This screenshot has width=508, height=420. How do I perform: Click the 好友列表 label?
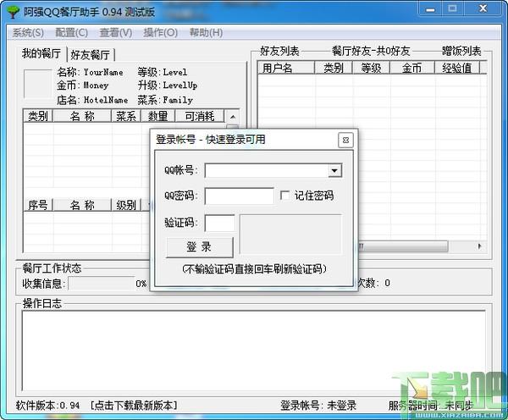tap(279, 51)
